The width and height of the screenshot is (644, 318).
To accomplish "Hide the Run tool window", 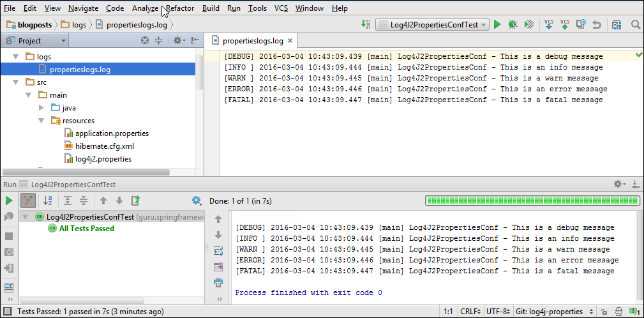I will (x=635, y=185).
